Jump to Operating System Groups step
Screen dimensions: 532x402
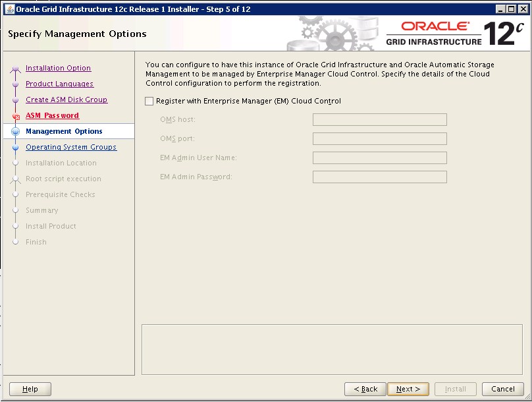point(71,147)
